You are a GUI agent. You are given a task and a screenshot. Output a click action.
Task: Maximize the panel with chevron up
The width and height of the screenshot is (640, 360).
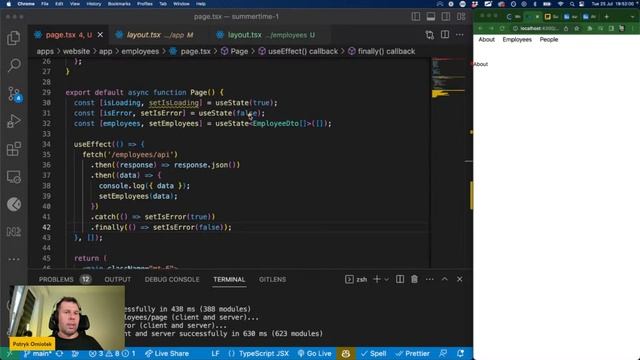point(444,279)
